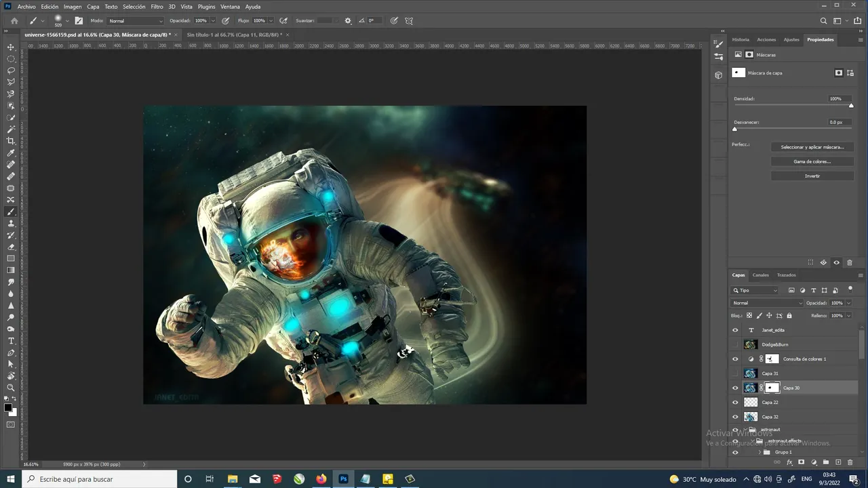868x488 pixels.
Task: Open smoothing options gear icon
Action: (348, 20)
